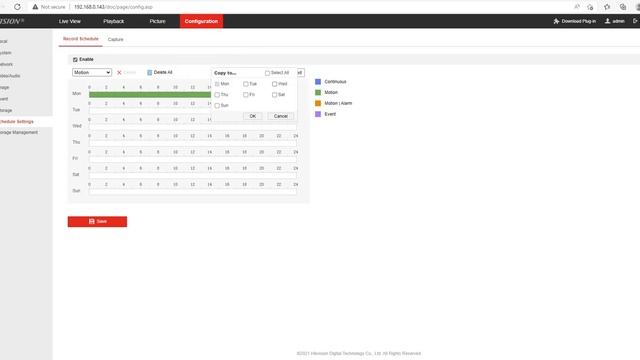
Task: Open Live View tab
Action: [70, 21]
